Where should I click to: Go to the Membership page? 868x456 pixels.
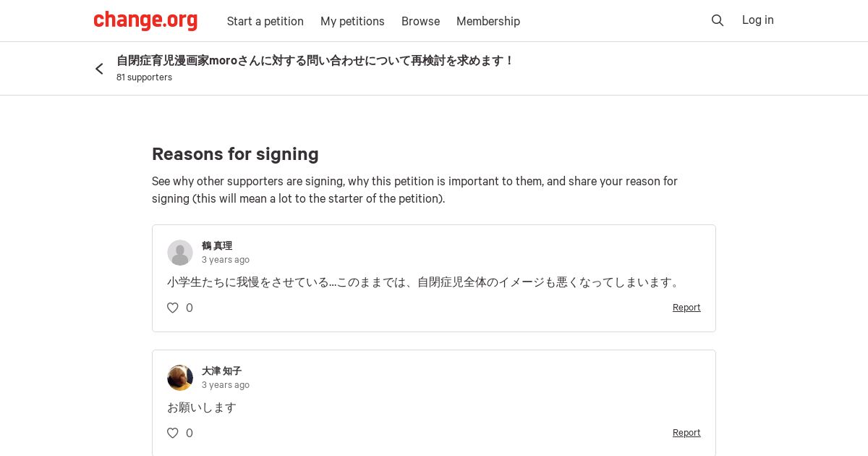(x=488, y=21)
